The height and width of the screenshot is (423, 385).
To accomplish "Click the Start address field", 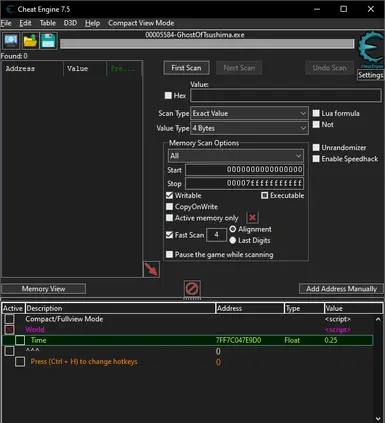I will tap(244, 170).
